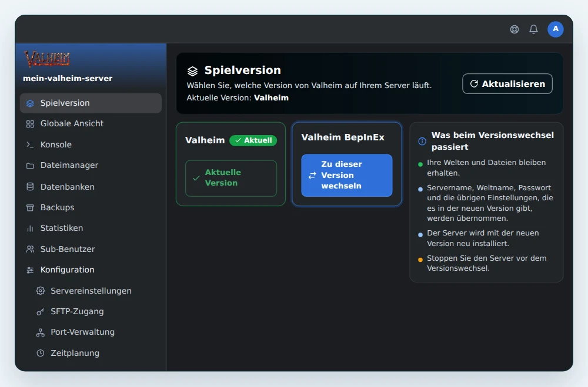Select the Valheim BepInEx card title
The image size is (588, 387).
coord(343,137)
